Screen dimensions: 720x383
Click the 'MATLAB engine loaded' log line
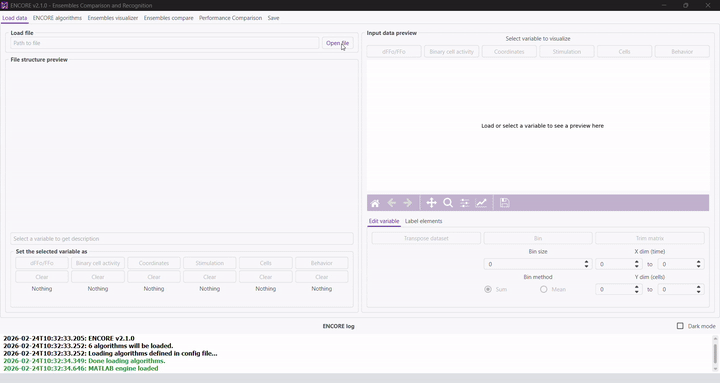coord(81,368)
